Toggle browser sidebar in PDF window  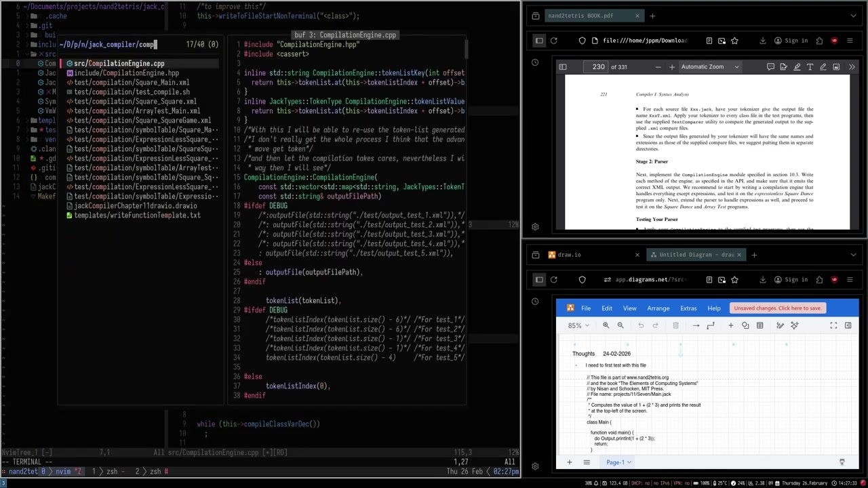(x=539, y=41)
